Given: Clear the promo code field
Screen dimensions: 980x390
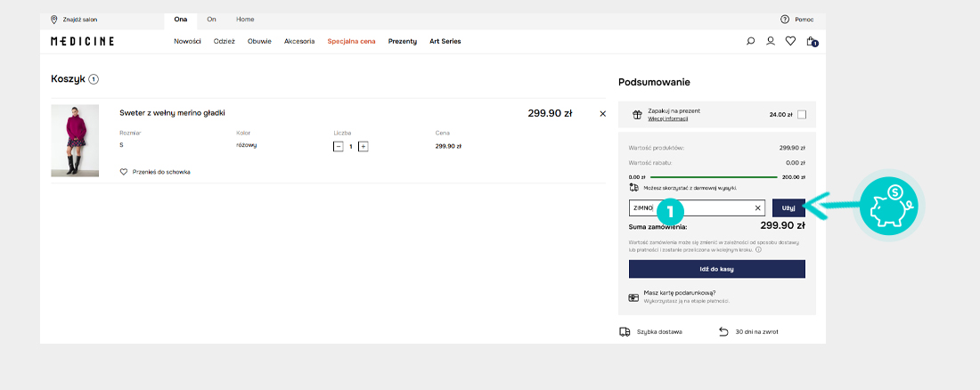Looking at the screenshot, I should pos(758,208).
